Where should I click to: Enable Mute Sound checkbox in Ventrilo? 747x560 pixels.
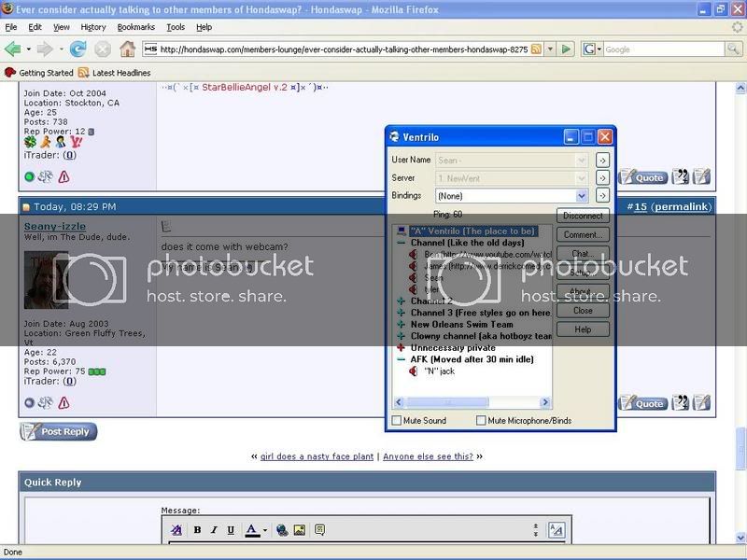pyautogui.click(x=396, y=421)
